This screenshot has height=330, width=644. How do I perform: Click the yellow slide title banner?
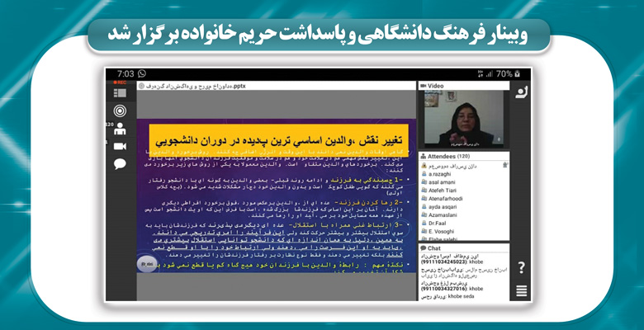tap(278, 139)
